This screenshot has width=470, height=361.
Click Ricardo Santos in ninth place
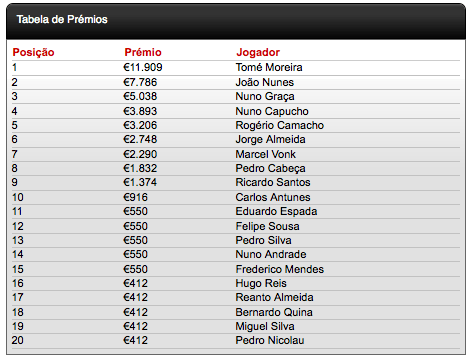point(273,182)
